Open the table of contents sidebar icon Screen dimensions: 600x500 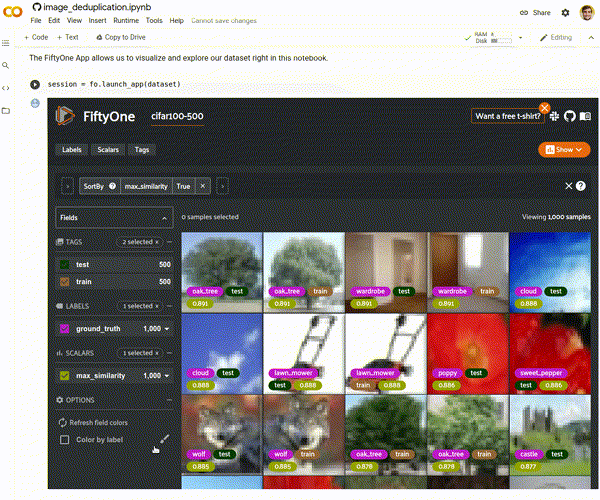click(6, 43)
